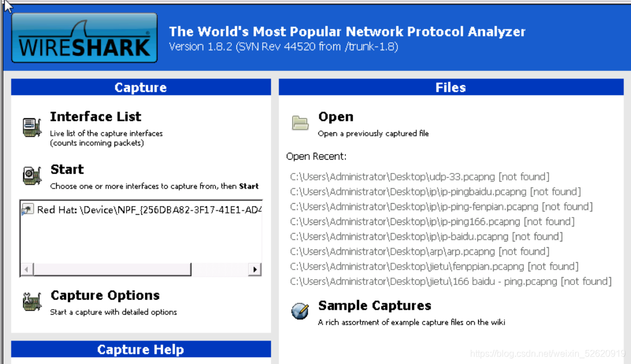
Task: Open the Interface List link
Action: coord(96,117)
